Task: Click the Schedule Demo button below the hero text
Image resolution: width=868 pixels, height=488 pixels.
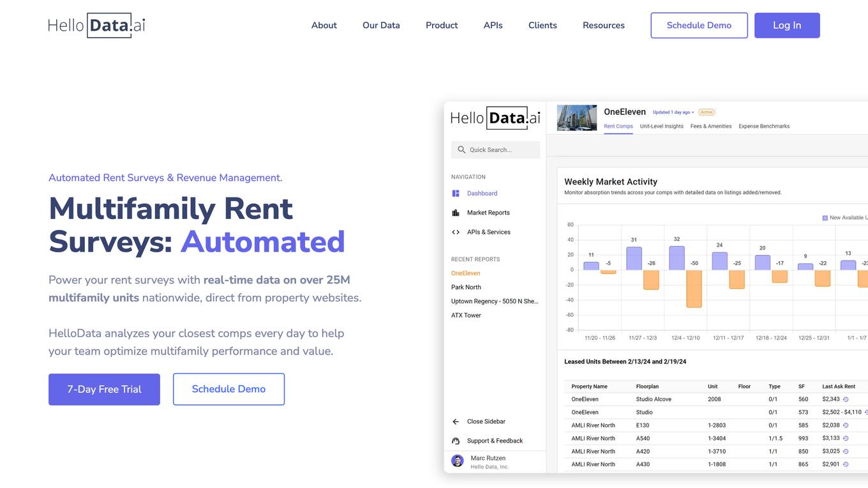Action: click(228, 389)
